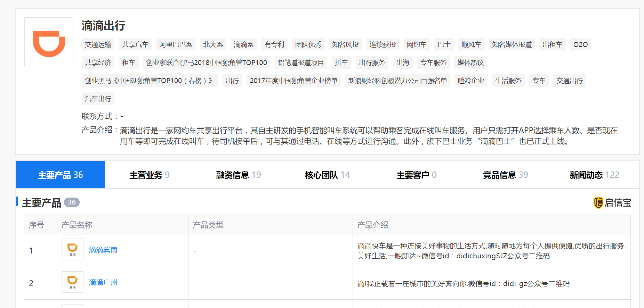Viewport: 644px width, 308px height.
Task: Click the 汽车出行 tag
Action: (x=98, y=99)
